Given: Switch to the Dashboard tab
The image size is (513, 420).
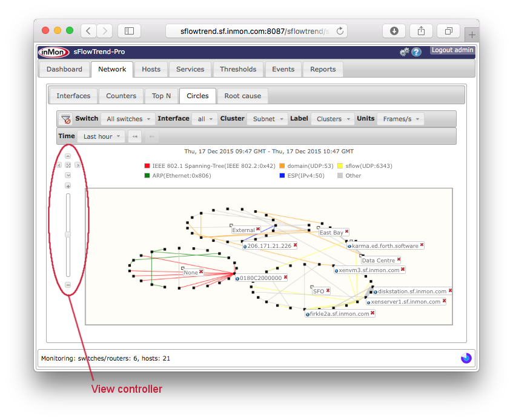Looking at the screenshot, I should (64, 69).
